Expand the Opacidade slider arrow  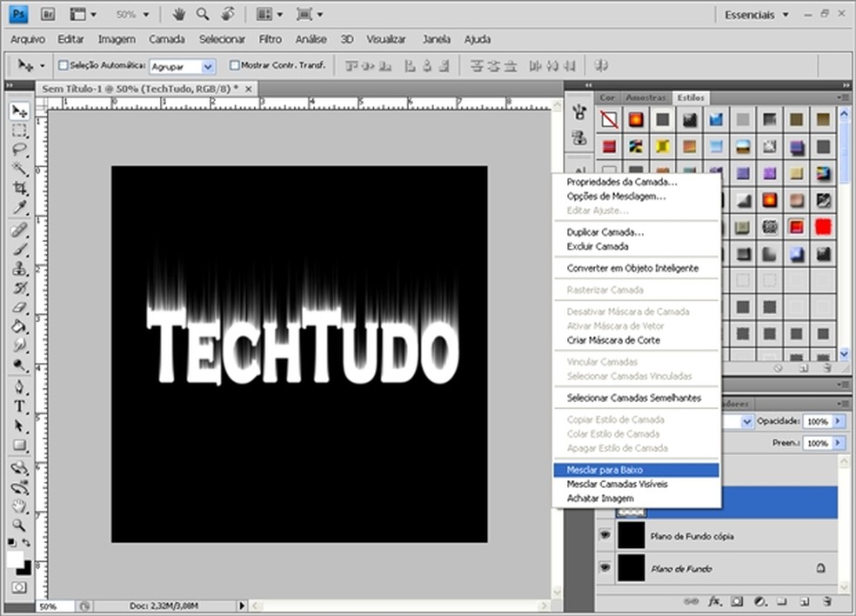point(838,421)
